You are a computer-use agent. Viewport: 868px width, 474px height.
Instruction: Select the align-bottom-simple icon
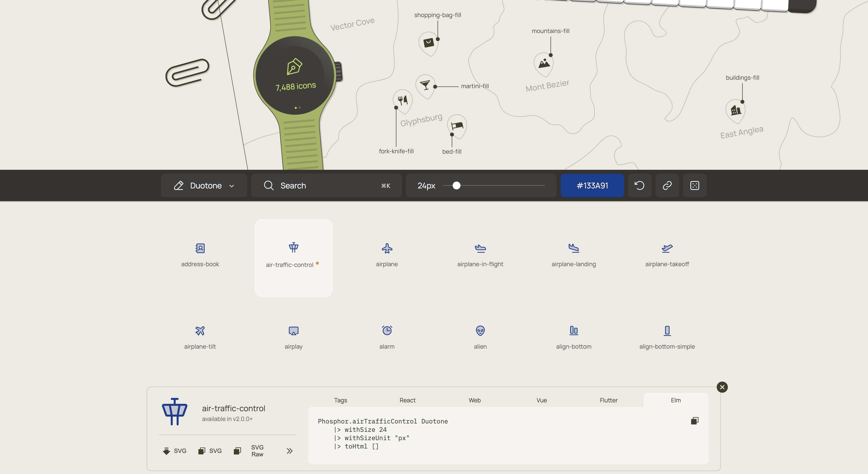pyautogui.click(x=667, y=330)
